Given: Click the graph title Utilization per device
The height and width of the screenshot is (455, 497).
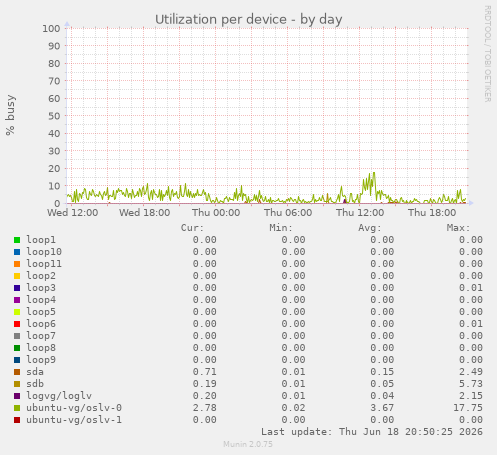Looking at the screenshot, I should [248, 20].
